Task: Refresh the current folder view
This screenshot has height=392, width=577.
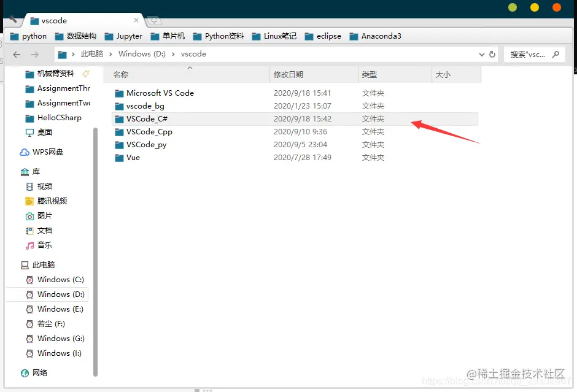Action: tap(492, 55)
